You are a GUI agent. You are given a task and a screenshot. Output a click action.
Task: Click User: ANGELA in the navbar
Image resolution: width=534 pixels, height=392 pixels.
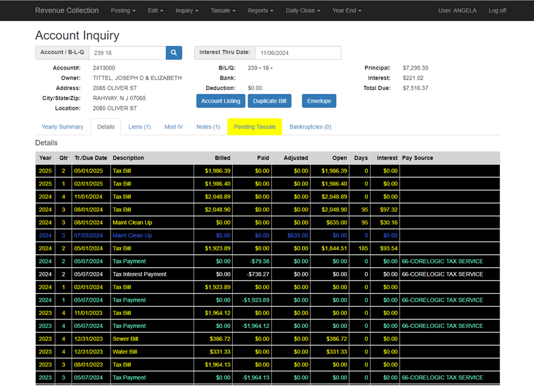coord(457,11)
